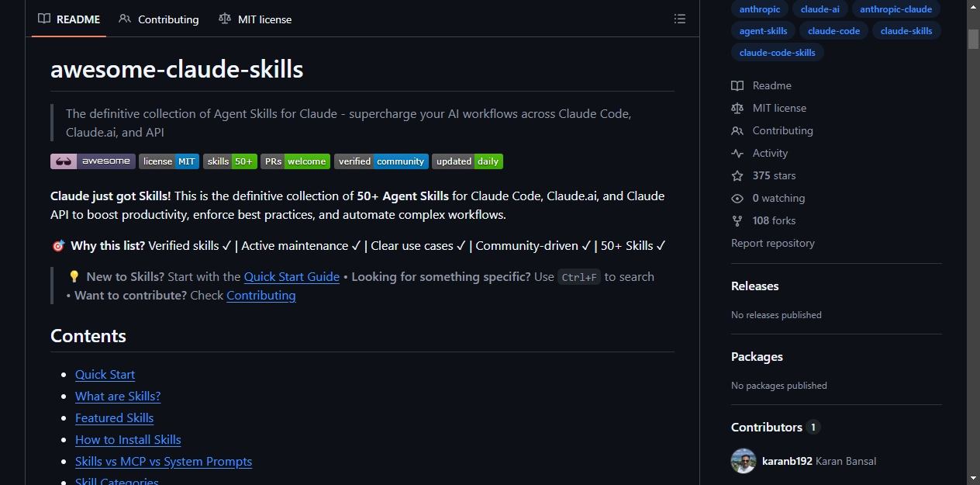Screen dimensions: 980x485
Task: Open the claude-ai topic tag
Action: coord(820,9)
